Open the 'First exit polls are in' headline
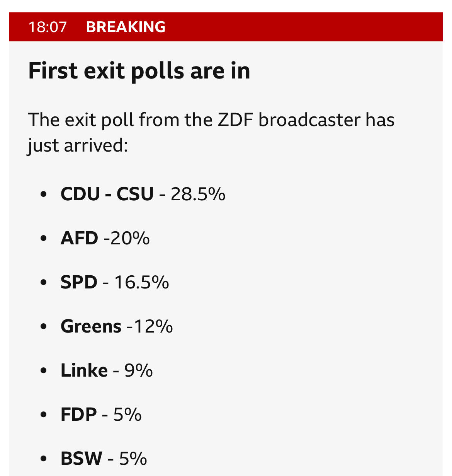The image size is (452, 476). tap(139, 71)
